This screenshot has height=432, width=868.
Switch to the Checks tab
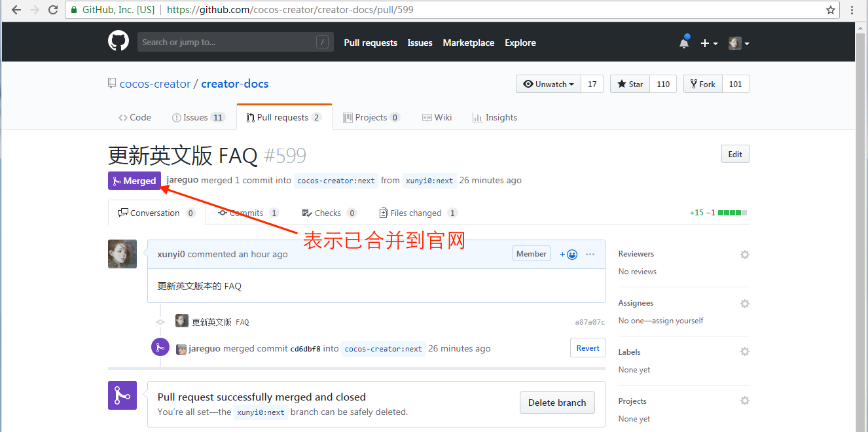[x=329, y=213]
